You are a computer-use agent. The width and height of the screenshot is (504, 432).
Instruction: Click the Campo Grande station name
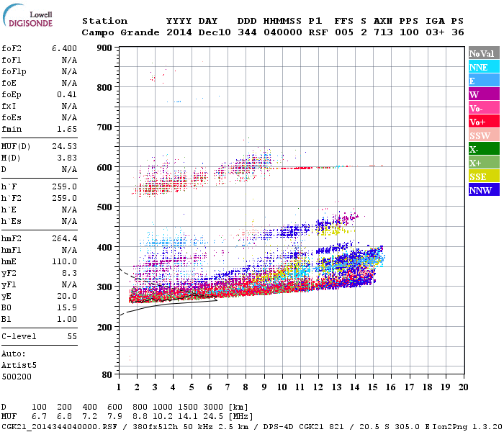pyautogui.click(x=120, y=32)
